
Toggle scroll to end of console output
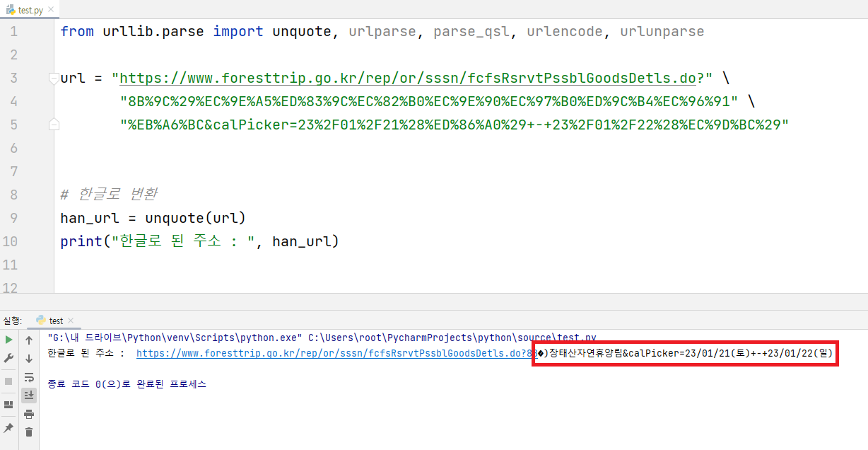(29, 395)
